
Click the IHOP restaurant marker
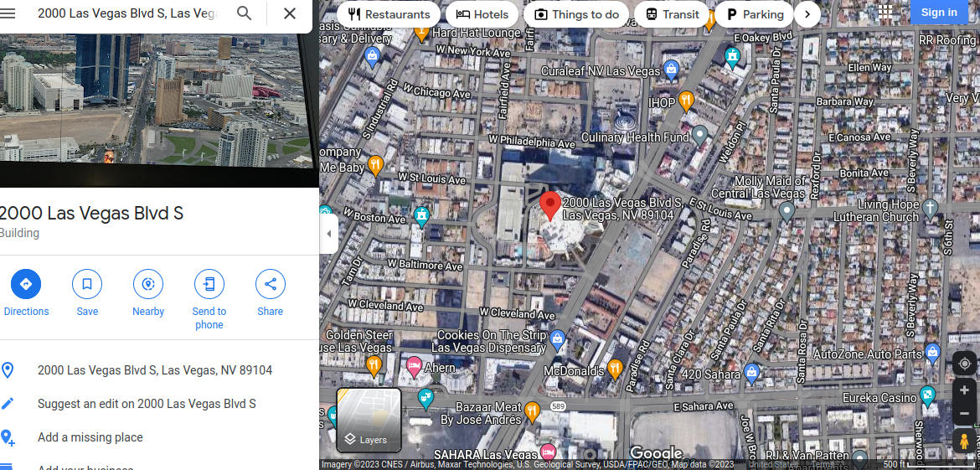click(686, 101)
